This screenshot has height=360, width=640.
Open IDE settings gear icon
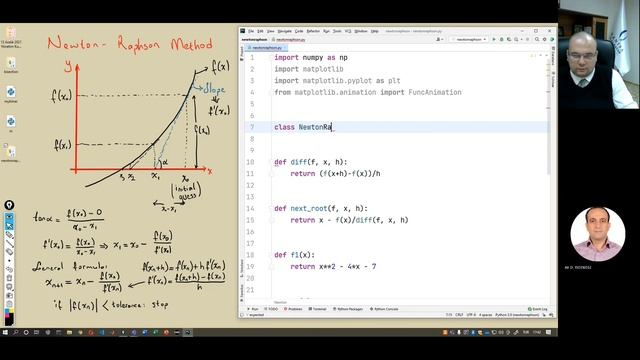pos(544,40)
